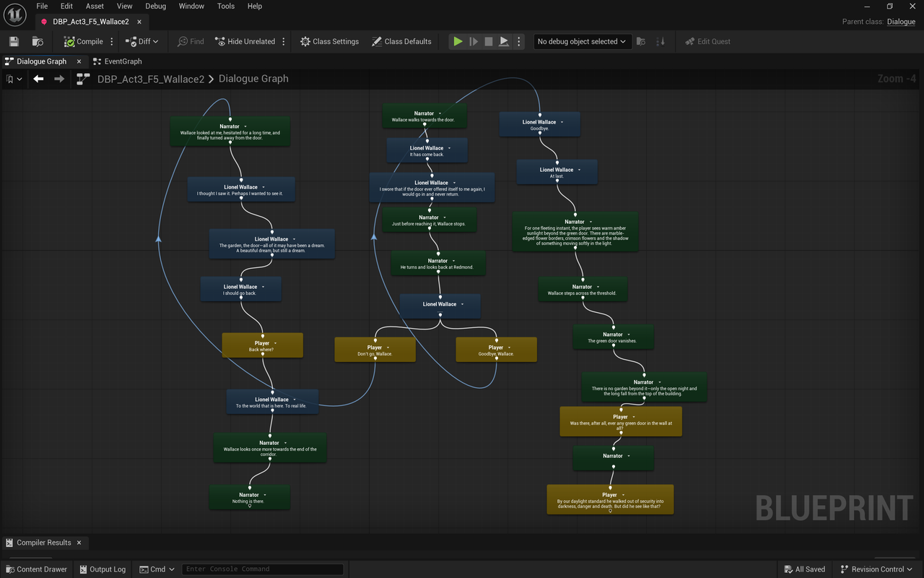Click the graph icon in the breadcrumb bar
924x578 pixels.
[83, 79]
